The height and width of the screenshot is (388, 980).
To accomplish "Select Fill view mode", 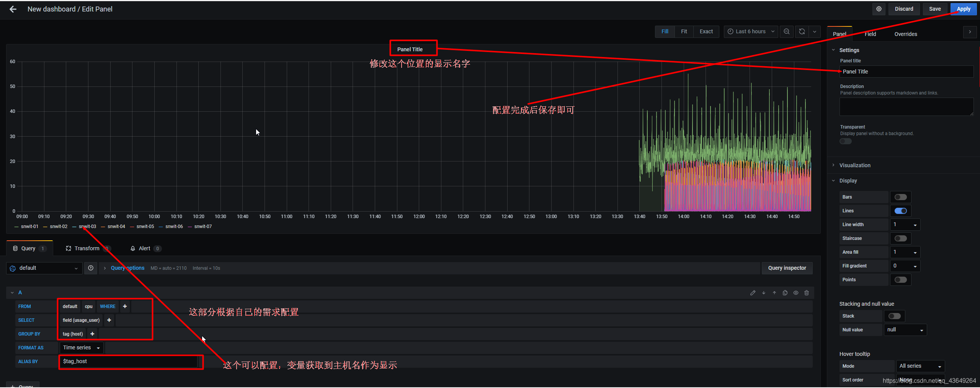I will click(x=665, y=31).
